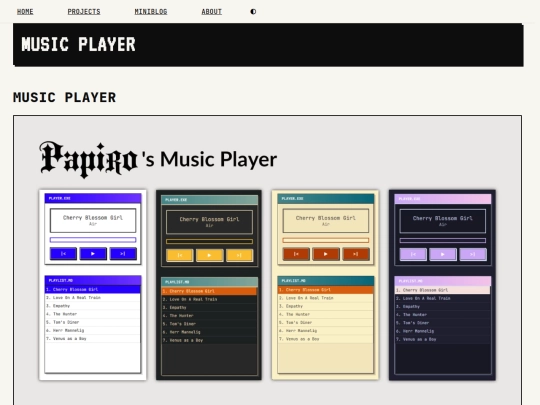Pick The Hunter in blue-white playlist
This screenshot has width=540, height=405.
(93, 314)
